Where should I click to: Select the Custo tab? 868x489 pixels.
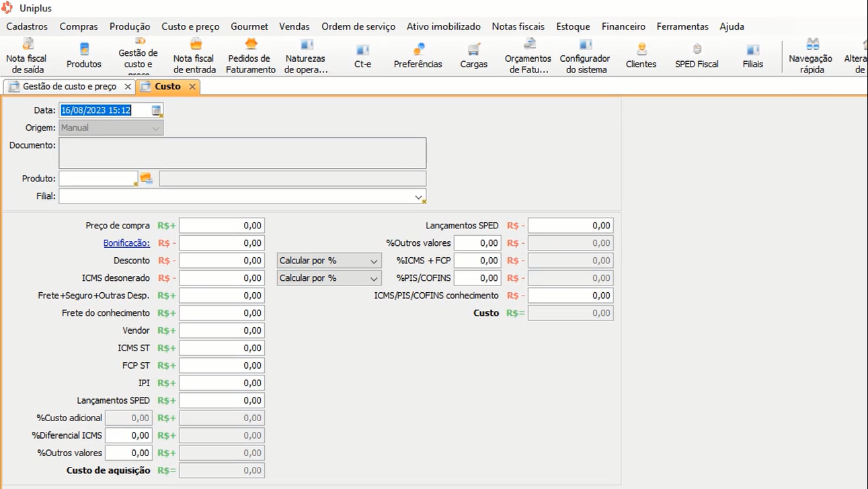click(167, 87)
